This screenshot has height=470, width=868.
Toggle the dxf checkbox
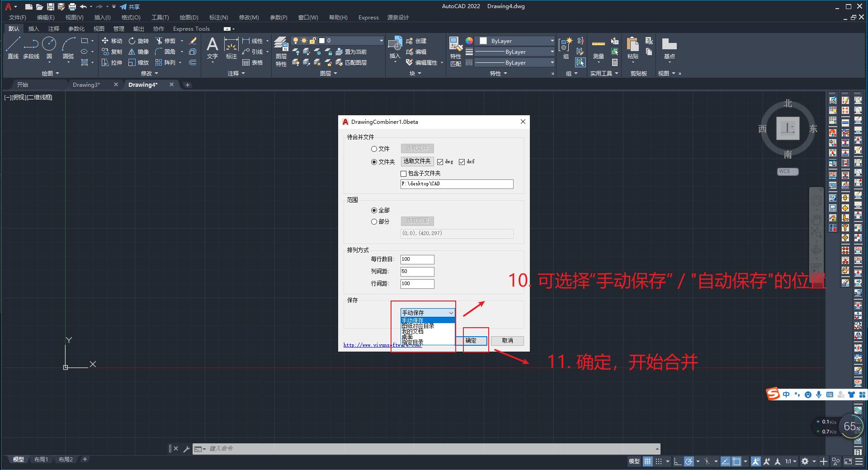(462, 162)
